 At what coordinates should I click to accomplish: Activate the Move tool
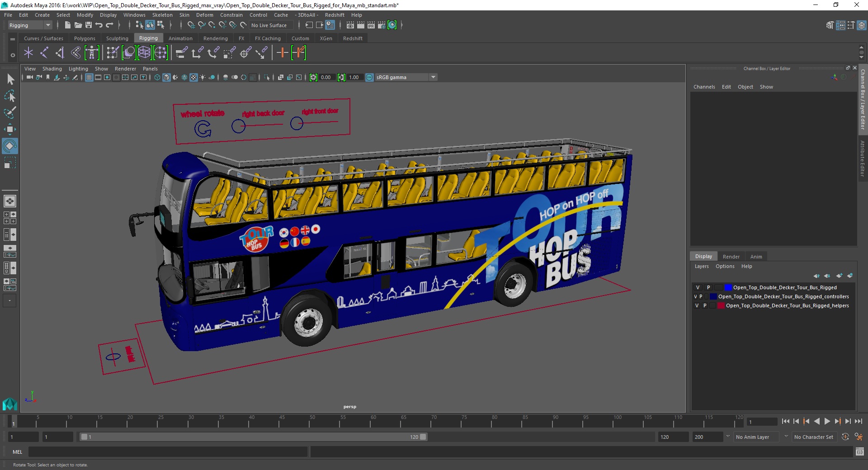click(10, 129)
